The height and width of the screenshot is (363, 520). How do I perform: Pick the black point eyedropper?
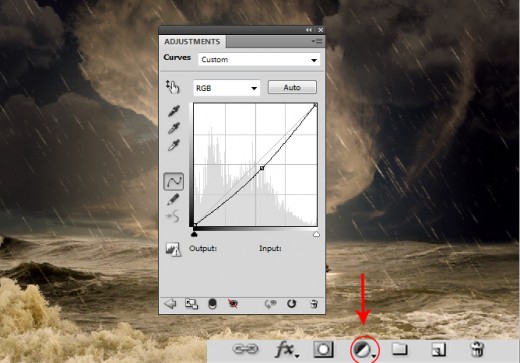pos(174,111)
